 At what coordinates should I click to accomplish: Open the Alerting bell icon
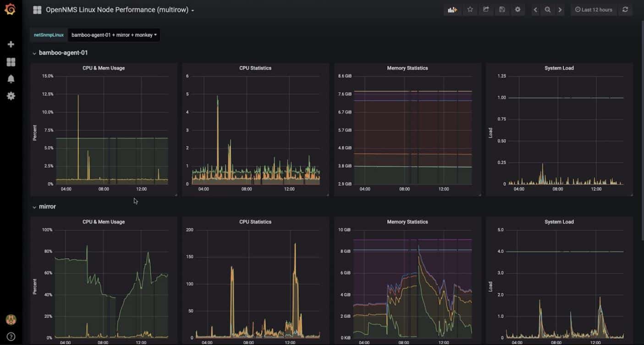click(11, 78)
